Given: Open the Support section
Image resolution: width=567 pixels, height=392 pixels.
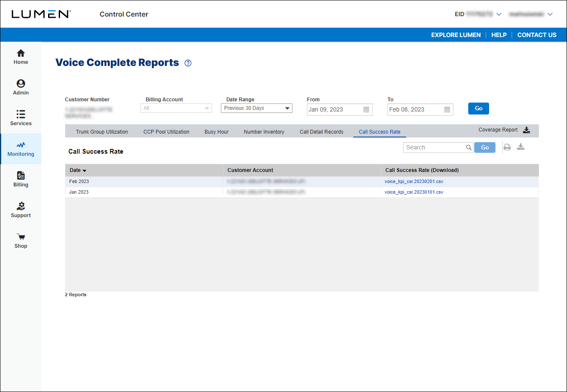Looking at the screenshot, I should pyautogui.click(x=21, y=210).
